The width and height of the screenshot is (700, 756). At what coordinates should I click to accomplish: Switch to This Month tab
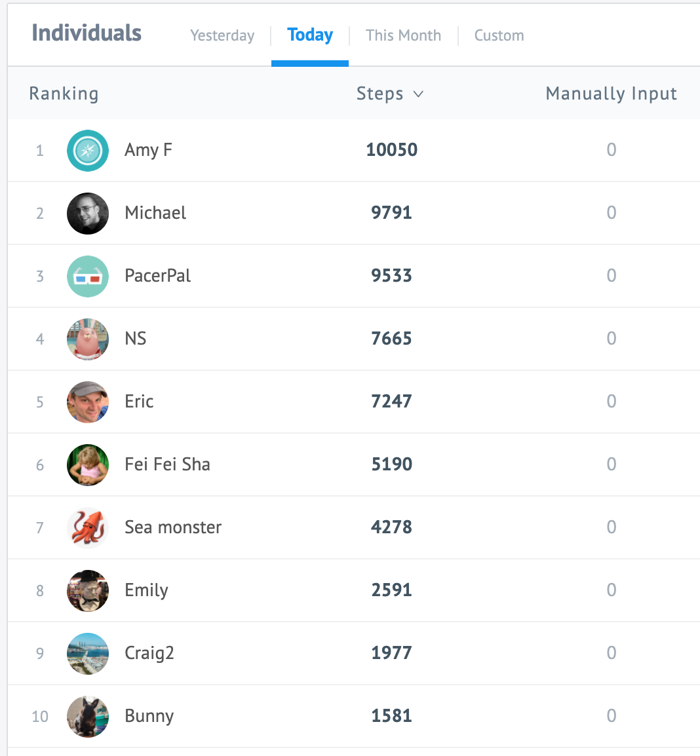[403, 35]
